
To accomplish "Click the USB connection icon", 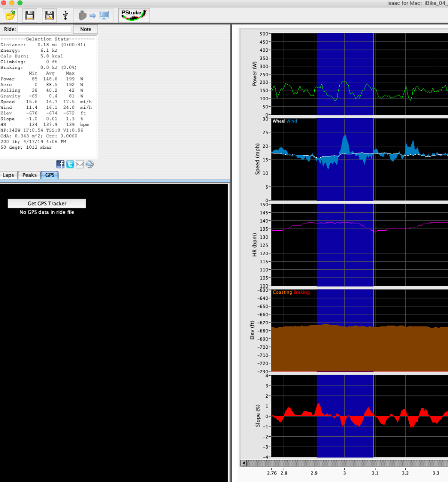I will 65,16.
